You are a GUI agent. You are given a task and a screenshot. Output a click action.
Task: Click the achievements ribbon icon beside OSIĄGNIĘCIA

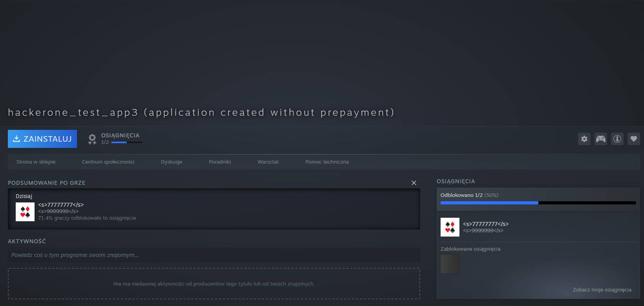point(92,139)
